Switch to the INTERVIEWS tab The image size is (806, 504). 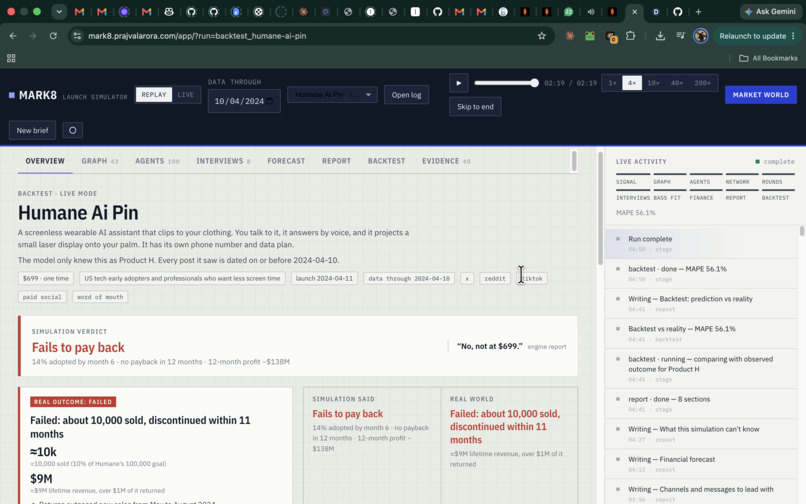point(223,161)
